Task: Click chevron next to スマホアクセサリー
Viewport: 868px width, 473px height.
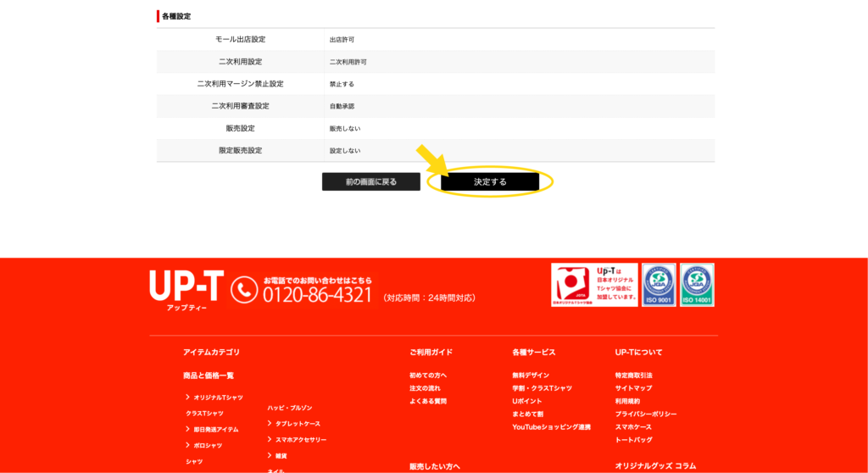Action: 270,440
